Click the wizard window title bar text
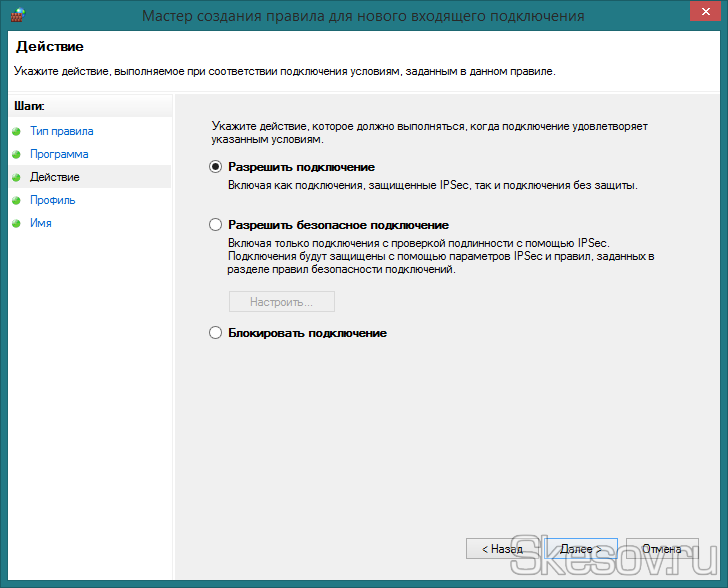 coord(363,16)
